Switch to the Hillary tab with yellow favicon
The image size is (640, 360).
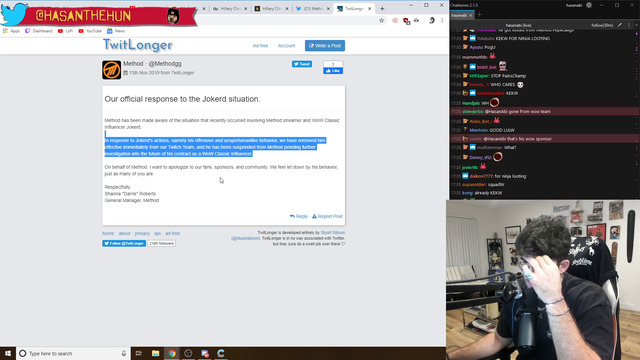pos(271,9)
